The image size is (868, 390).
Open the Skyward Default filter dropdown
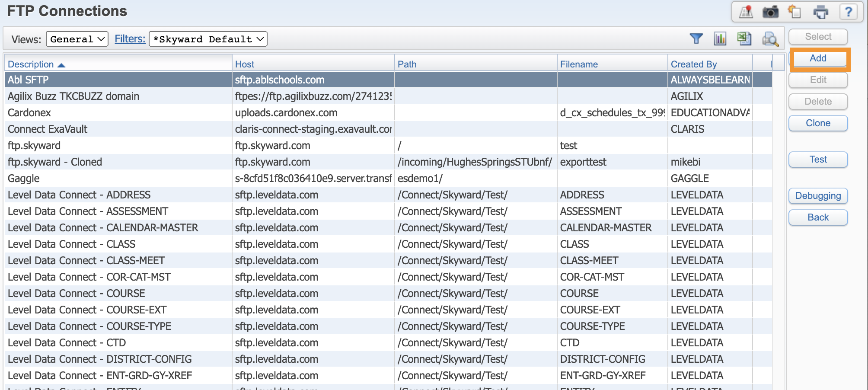[208, 39]
